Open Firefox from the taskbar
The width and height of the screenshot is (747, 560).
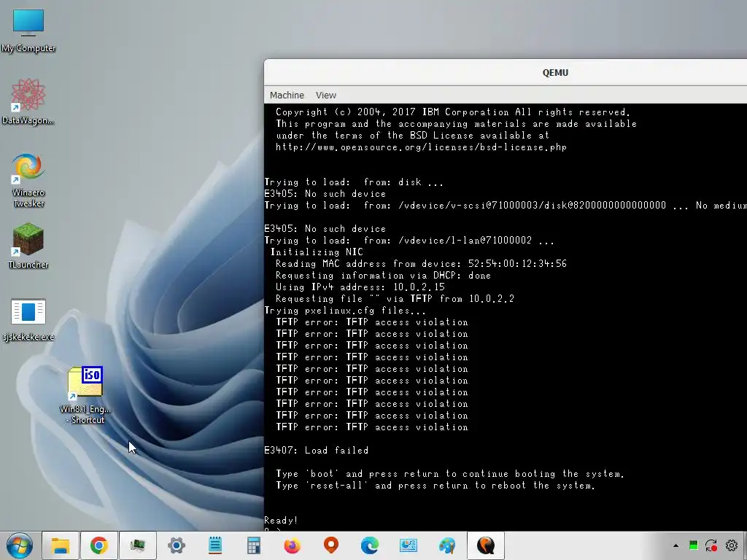pyautogui.click(x=292, y=545)
